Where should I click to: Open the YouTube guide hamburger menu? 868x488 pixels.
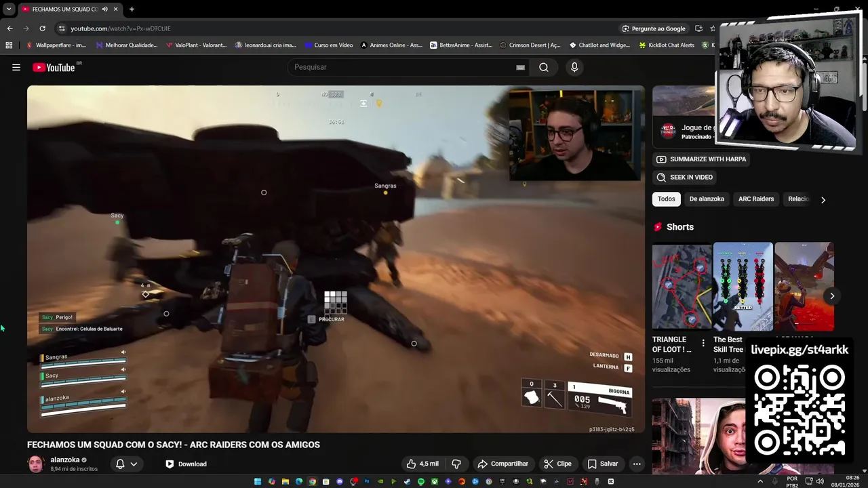(16, 67)
